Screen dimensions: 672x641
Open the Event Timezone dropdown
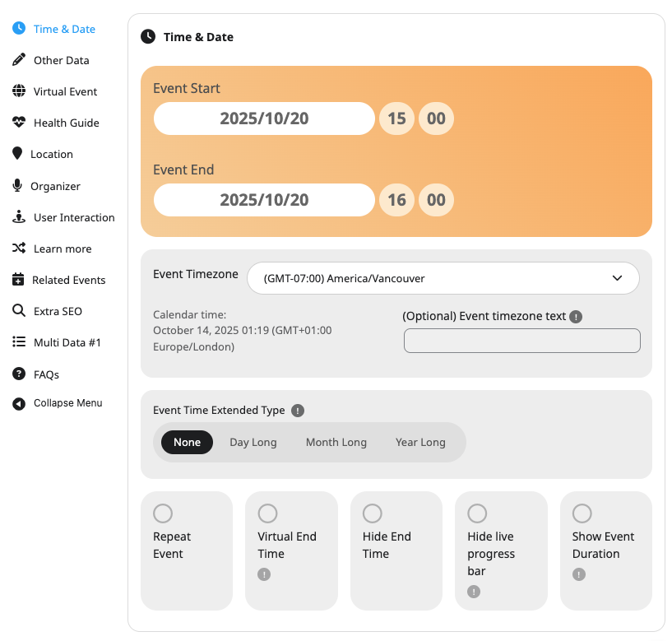pos(443,278)
